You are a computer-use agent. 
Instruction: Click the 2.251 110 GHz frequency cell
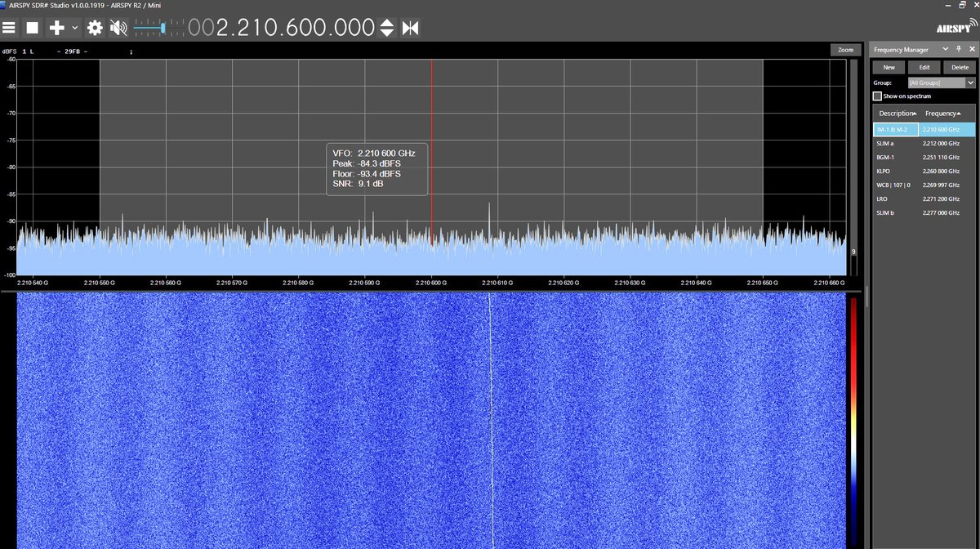coord(947,157)
